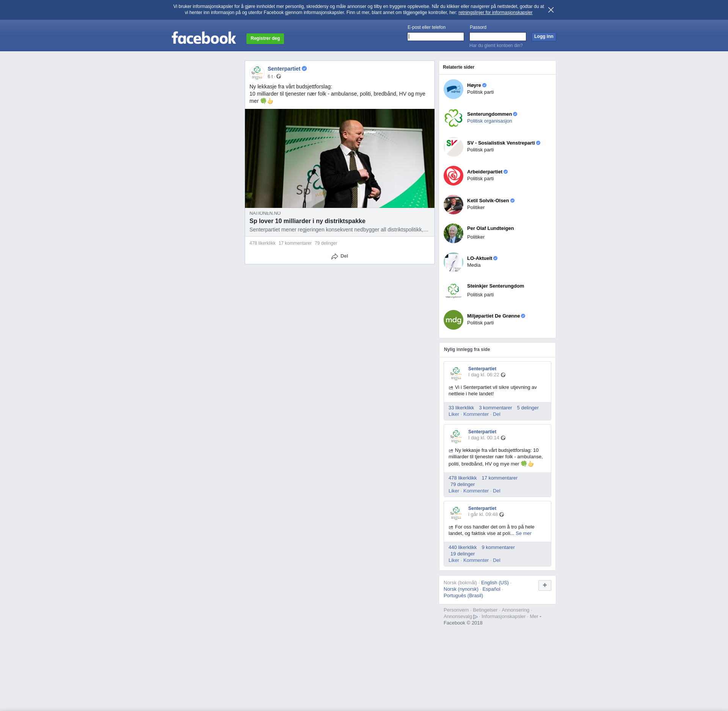The image size is (728, 711).
Task: Click the verified badge next to Senterpartiet post title
Action: coord(304,69)
